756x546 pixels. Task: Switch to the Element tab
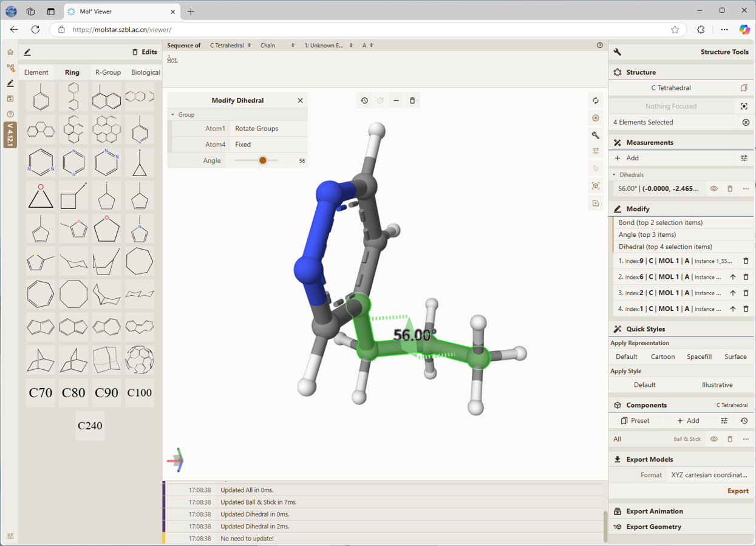click(x=36, y=72)
